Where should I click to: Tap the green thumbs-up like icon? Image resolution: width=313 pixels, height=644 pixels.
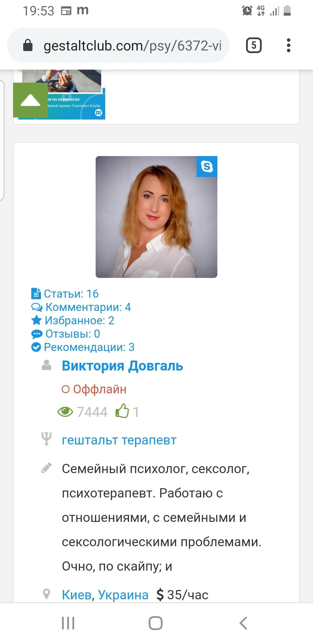pos(122,411)
